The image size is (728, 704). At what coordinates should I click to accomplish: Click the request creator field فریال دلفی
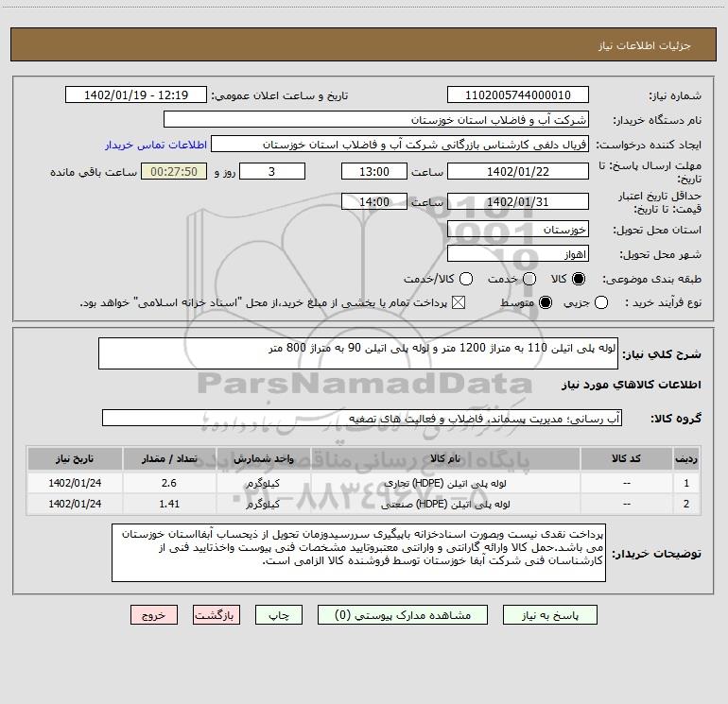(400, 144)
